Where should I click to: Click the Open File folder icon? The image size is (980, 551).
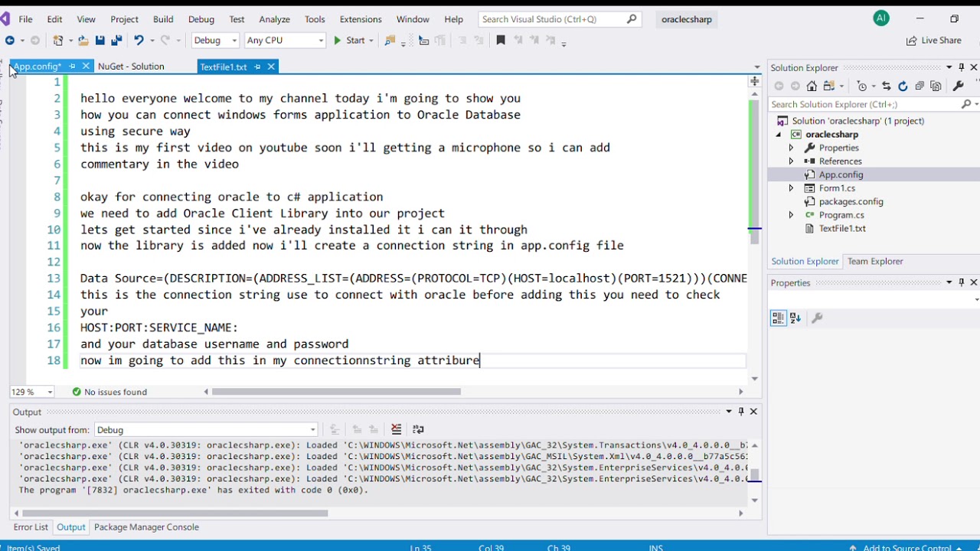(83, 41)
